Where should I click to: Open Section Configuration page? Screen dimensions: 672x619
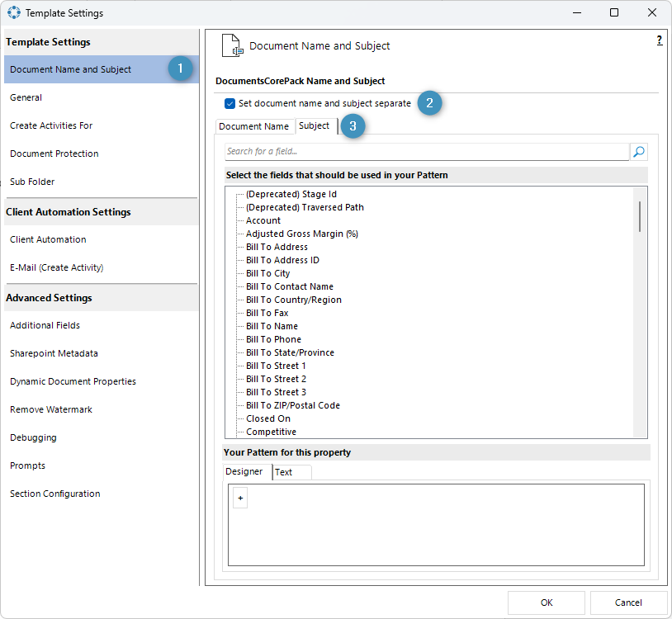click(102, 494)
